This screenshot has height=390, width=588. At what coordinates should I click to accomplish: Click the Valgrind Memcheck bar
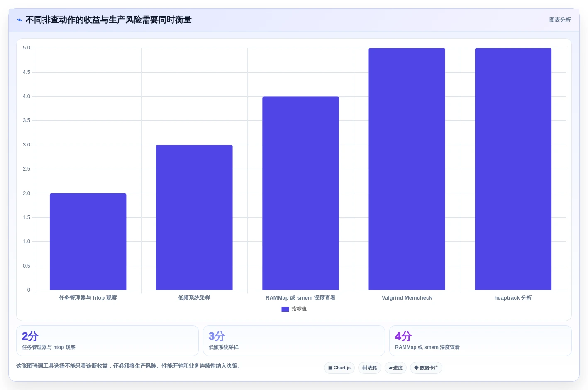coord(407,169)
